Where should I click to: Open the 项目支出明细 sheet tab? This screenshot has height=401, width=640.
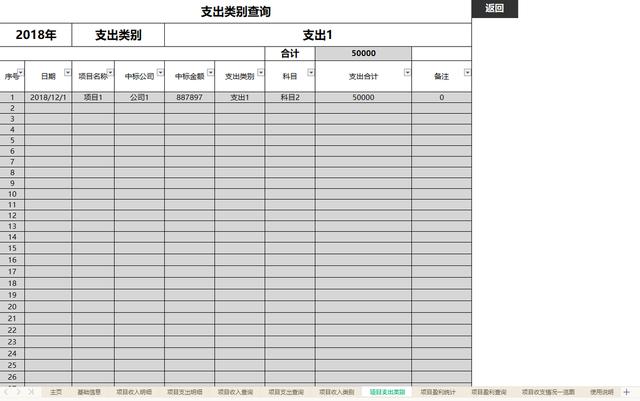click(184, 392)
